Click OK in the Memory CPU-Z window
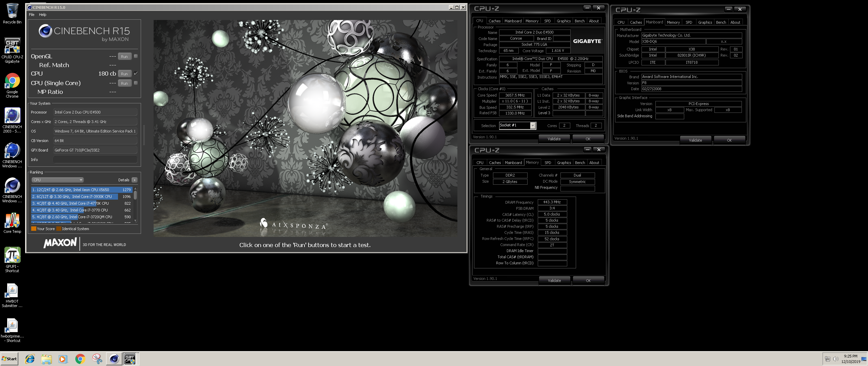Screen dimensions: 868x366 coord(588,281)
